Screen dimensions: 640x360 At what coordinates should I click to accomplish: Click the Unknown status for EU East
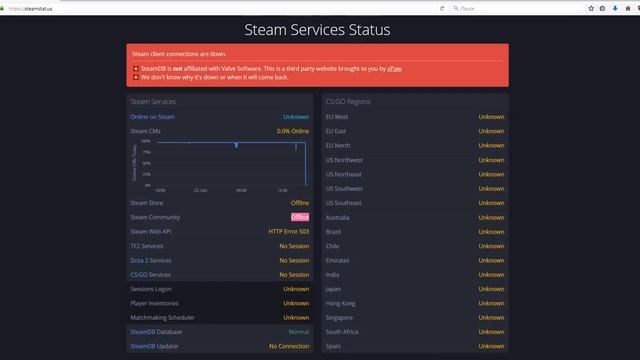[491, 131]
